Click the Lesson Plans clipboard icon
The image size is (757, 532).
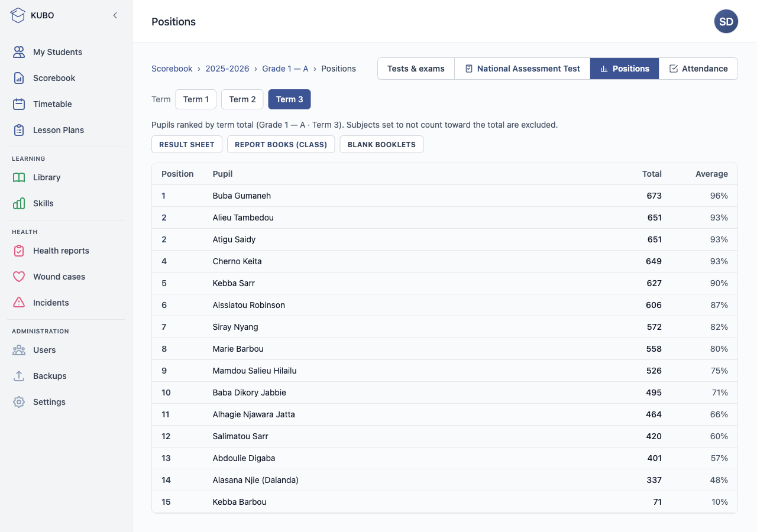coord(19,130)
